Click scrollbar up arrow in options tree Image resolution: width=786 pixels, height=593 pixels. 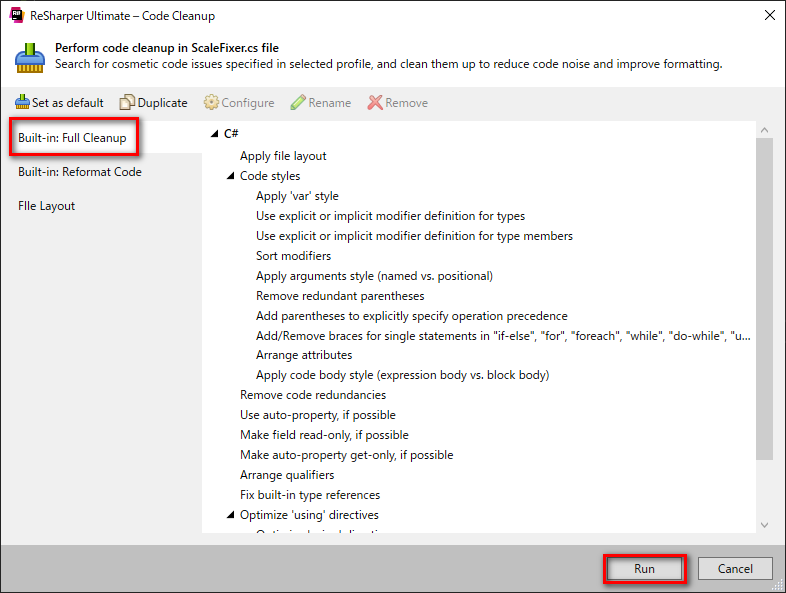pos(764,130)
